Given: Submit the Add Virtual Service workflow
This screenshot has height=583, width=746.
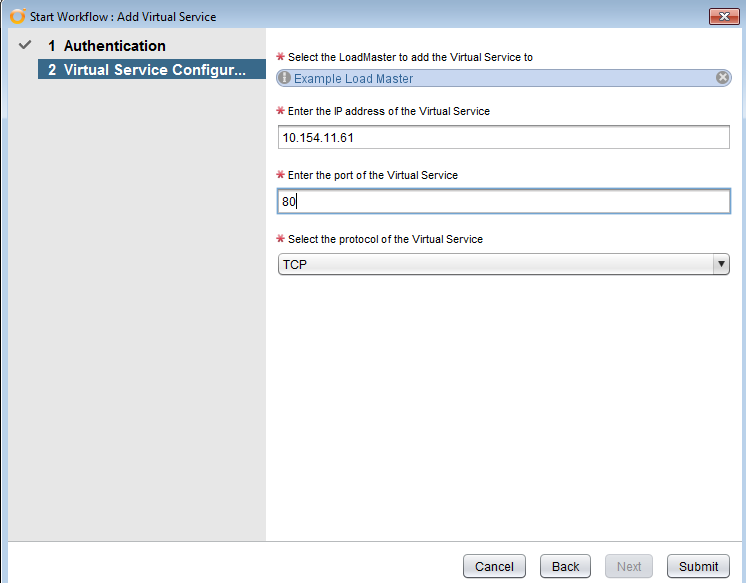Looking at the screenshot, I should click(698, 566).
